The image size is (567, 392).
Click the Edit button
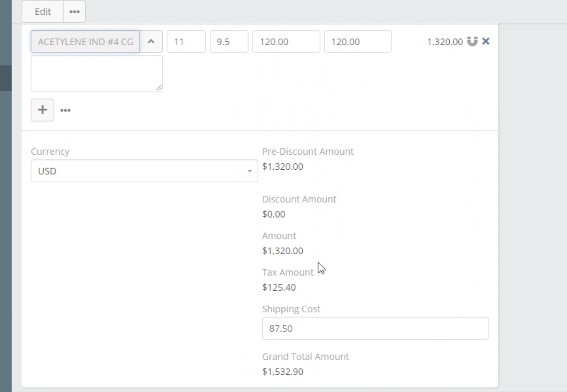point(43,12)
